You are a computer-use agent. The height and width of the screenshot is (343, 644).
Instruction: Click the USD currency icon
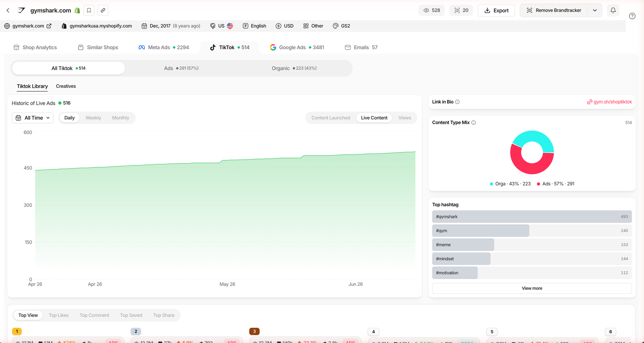279,26
